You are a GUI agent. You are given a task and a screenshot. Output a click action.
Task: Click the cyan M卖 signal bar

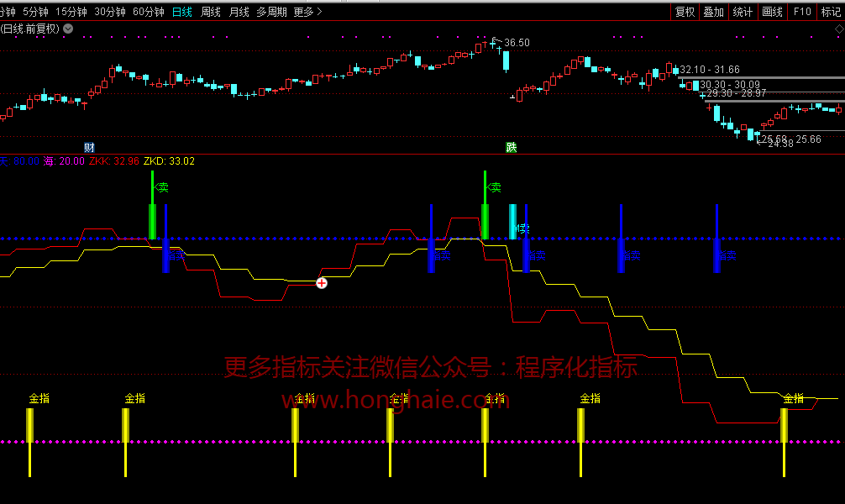[x=512, y=222]
